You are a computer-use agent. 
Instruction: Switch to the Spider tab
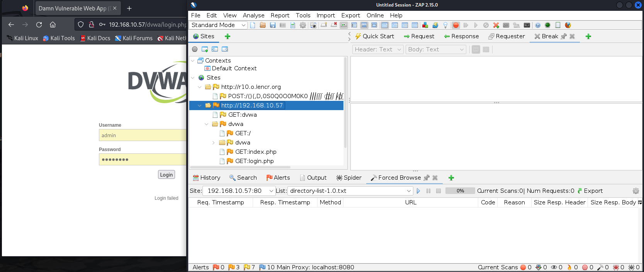coord(349,178)
